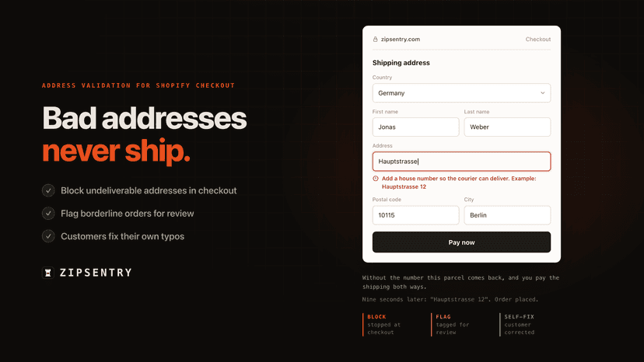
Task: Expand the Country chevron arrow
Action: (x=543, y=93)
